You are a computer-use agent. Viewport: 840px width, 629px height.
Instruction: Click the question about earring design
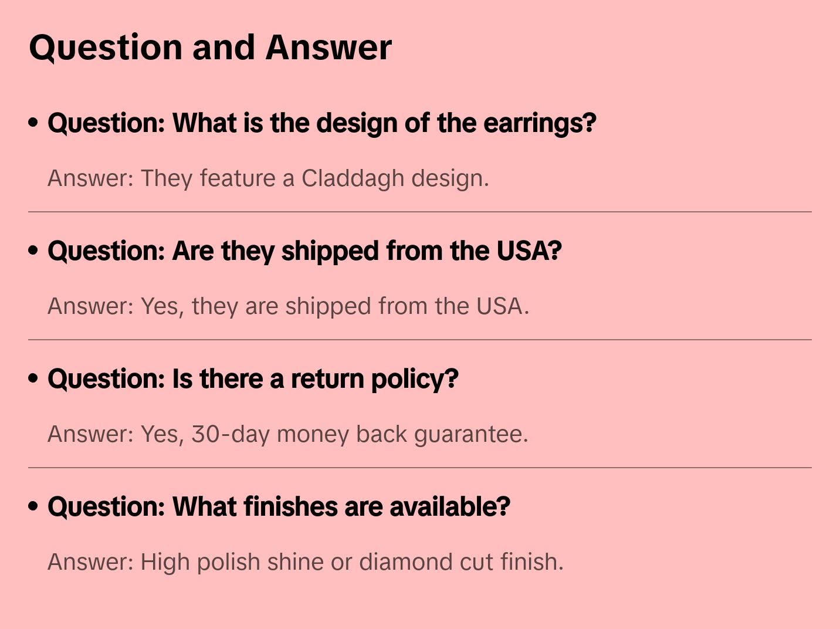(x=321, y=123)
